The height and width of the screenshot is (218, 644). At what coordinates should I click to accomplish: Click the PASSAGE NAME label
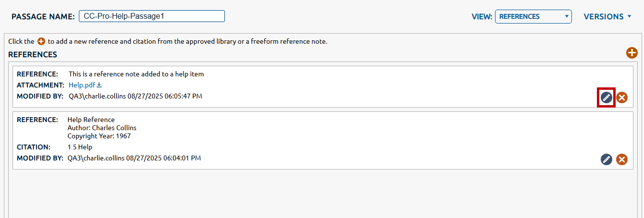(43, 16)
